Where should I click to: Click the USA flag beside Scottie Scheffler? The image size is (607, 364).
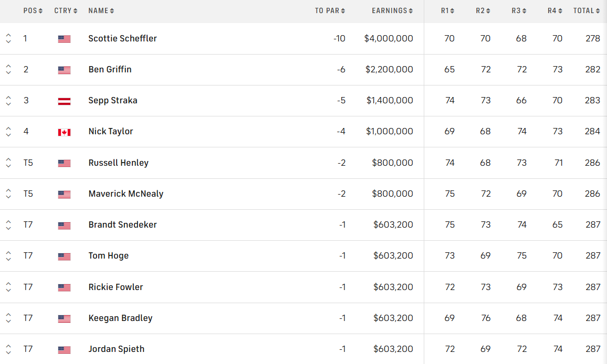click(64, 39)
